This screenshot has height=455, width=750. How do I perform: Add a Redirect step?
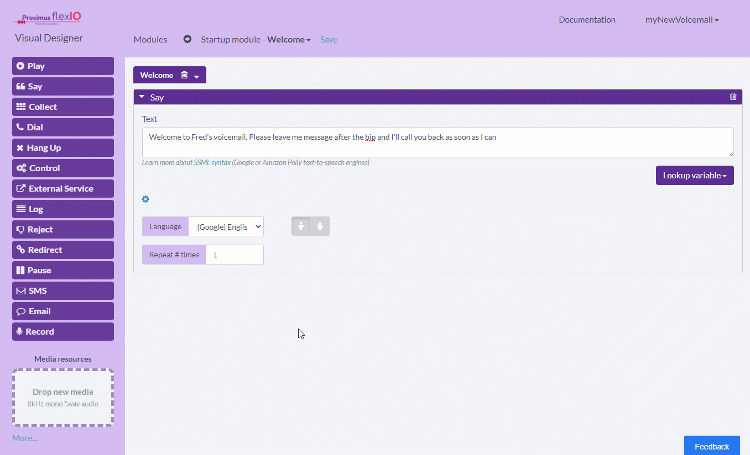(x=63, y=250)
